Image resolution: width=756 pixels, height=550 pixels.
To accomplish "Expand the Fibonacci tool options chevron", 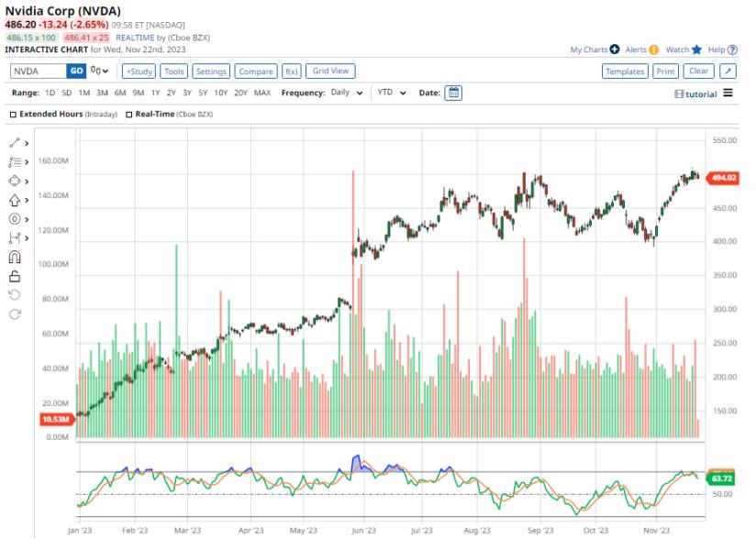I will pyautogui.click(x=27, y=162).
